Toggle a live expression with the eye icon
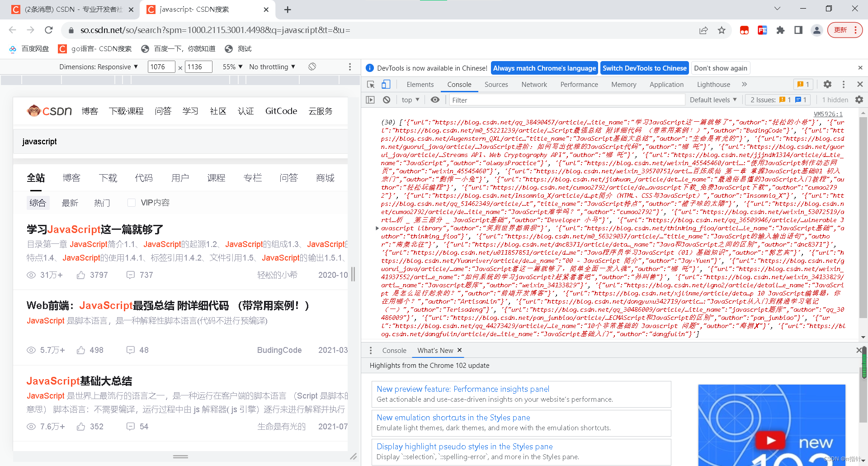The width and height of the screenshot is (868, 466). click(x=435, y=100)
